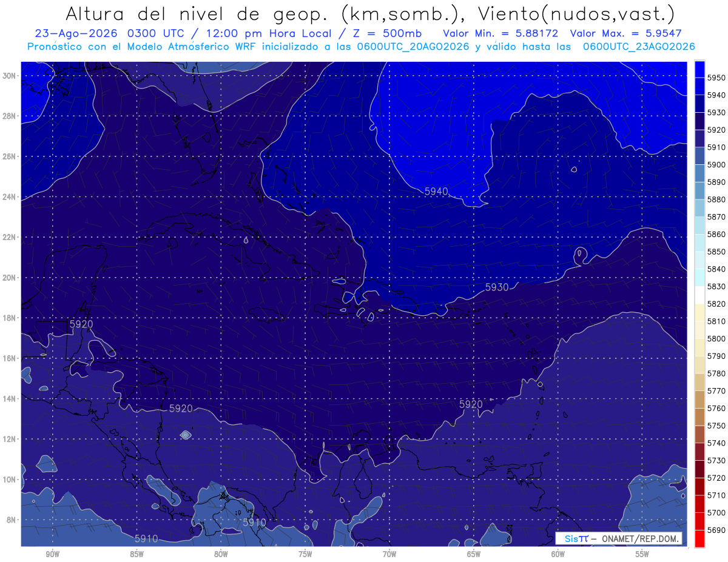Image resolution: width=728 pixels, height=562 pixels.
Task: Click the 5900 colorbar label
Action: [716, 164]
